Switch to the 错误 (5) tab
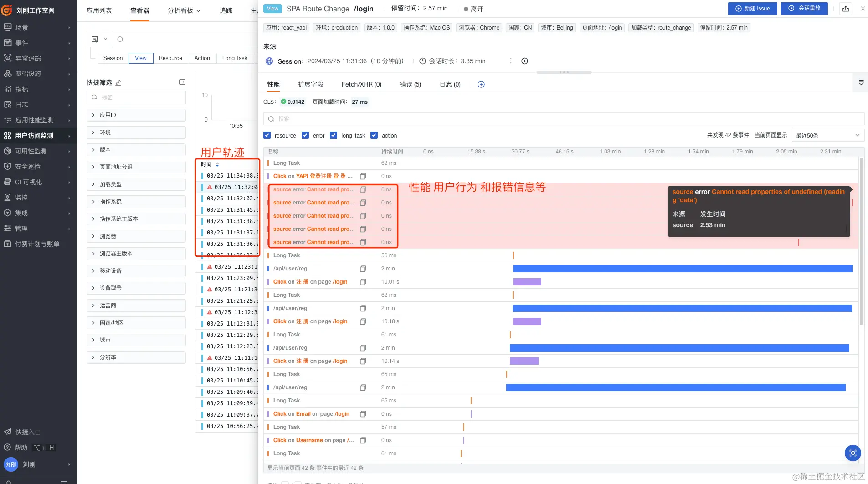 tap(410, 84)
